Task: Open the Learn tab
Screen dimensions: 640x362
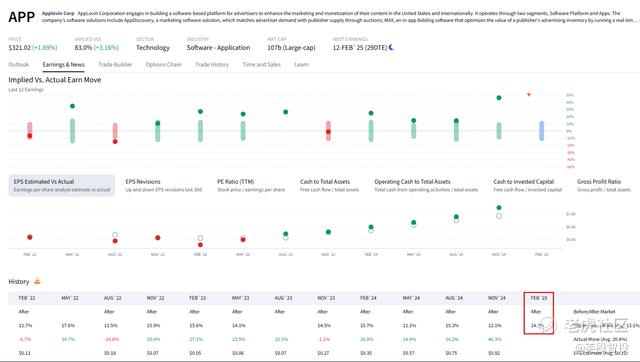Action: tap(302, 64)
